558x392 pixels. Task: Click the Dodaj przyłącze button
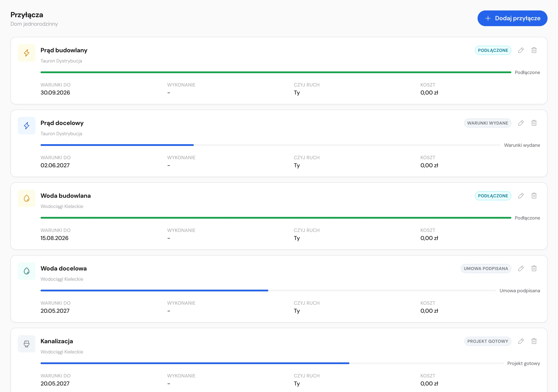point(512,18)
